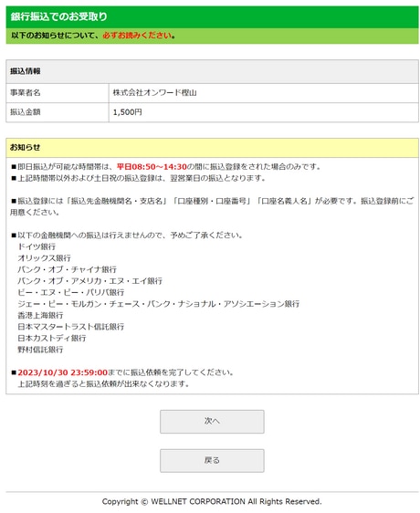
Task: Select the red 必ずお読みください warning text
Action: 137,36
